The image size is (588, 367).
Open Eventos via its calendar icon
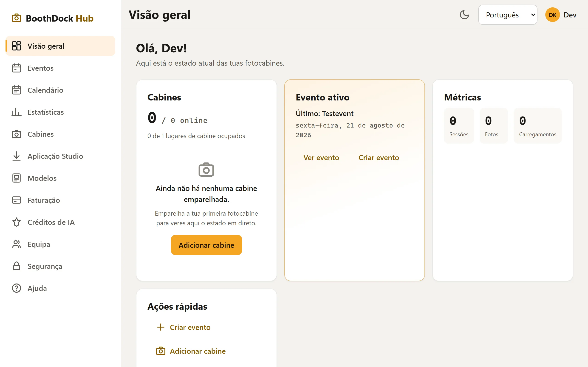[17, 68]
